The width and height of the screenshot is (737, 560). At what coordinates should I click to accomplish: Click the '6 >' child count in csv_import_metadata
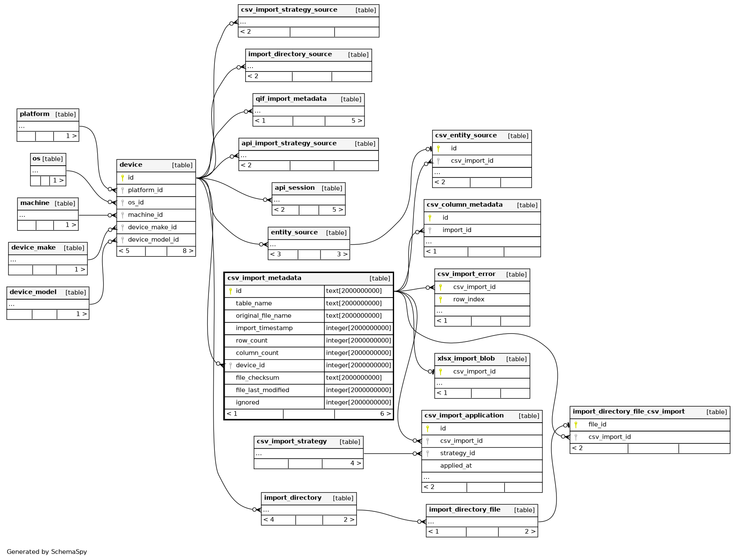385,414
